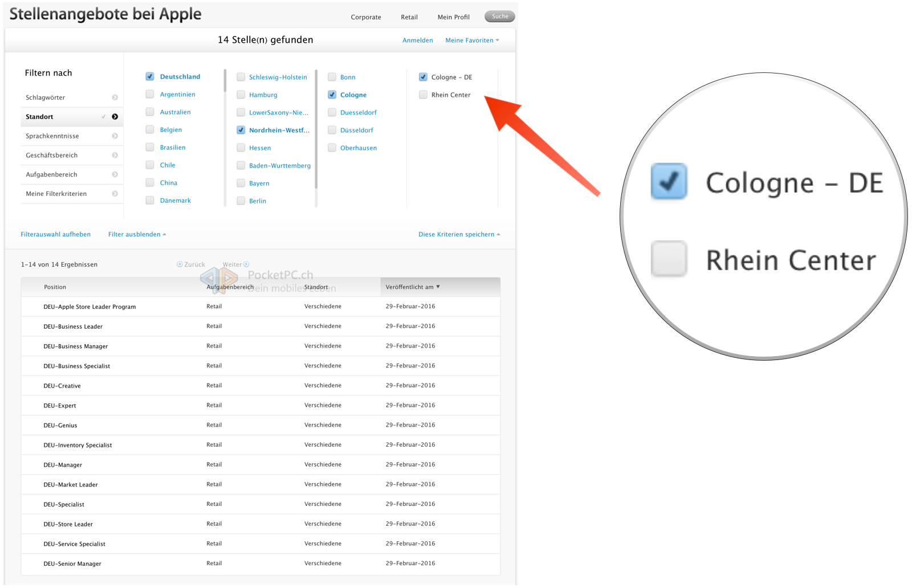Image resolution: width=912 pixels, height=588 pixels.
Task: Open the DEU-Expert job listing
Action: (x=60, y=406)
